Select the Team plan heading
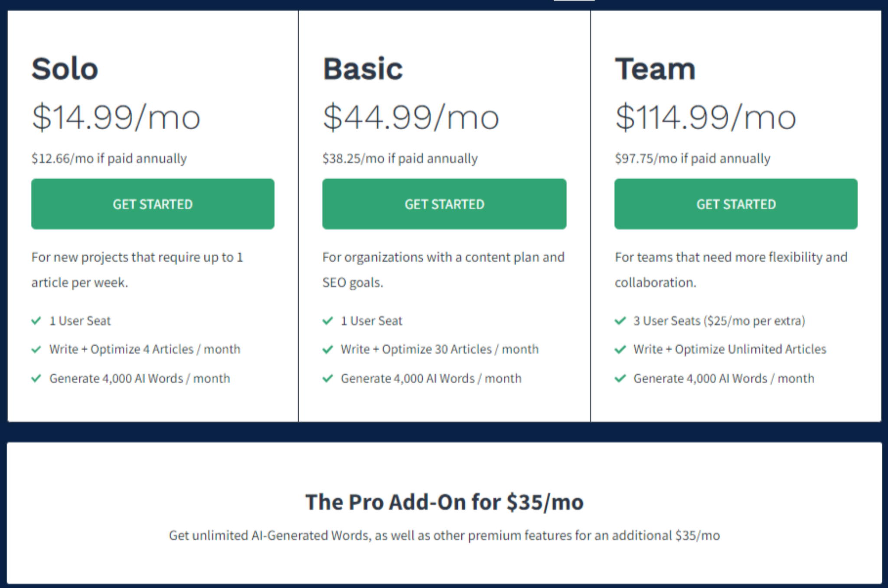Image resolution: width=888 pixels, height=588 pixels. click(x=655, y=69)
